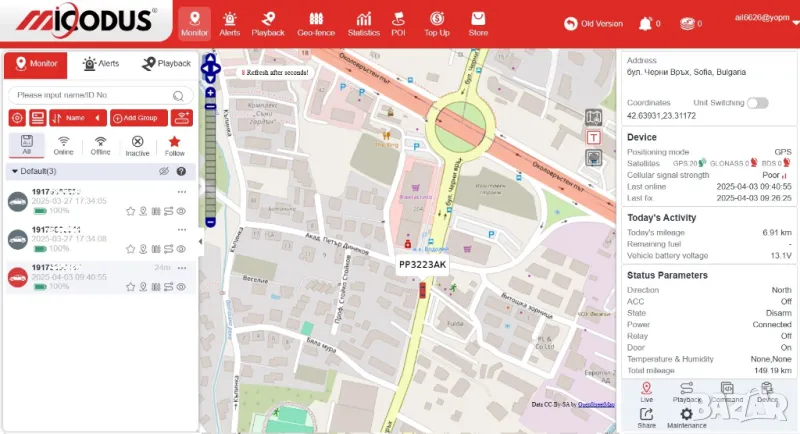Toggle the eye icon on the first device row

pyautogui.click(x=181, y=211)
